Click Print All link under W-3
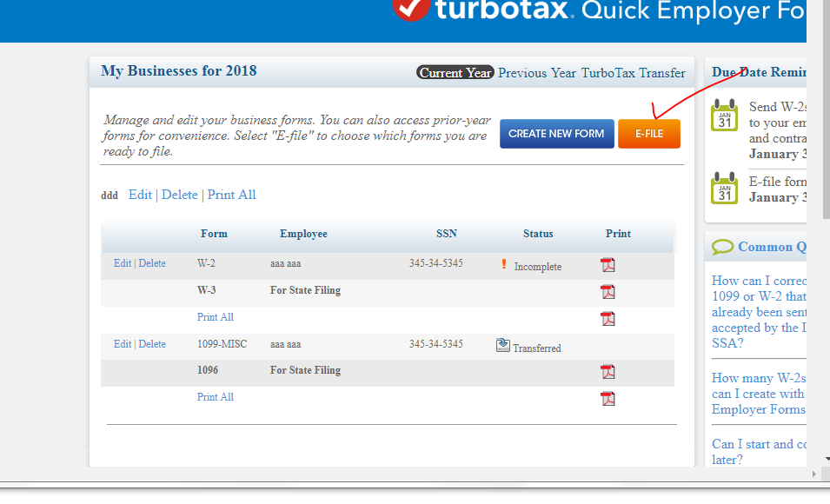This screenshot has height=504, width=830. click(215, 317)
